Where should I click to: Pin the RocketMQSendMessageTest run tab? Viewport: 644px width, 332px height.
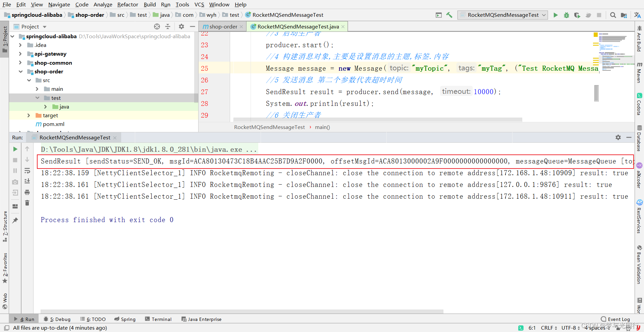15,219
